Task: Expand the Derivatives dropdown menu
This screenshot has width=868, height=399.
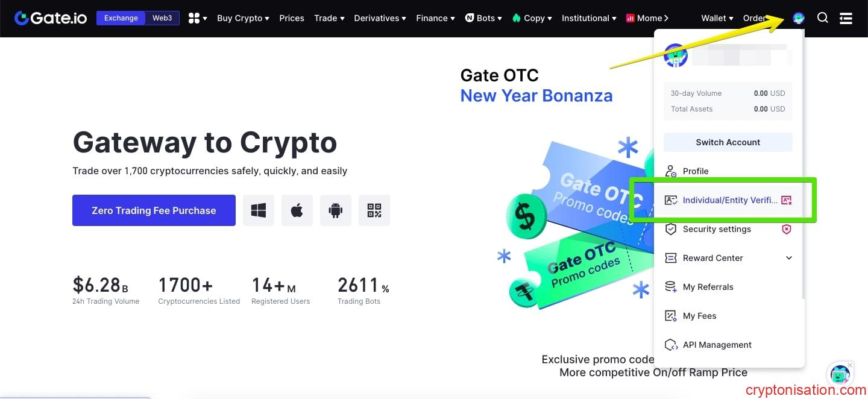Action: pyautogui.click(x=380, y=18)
